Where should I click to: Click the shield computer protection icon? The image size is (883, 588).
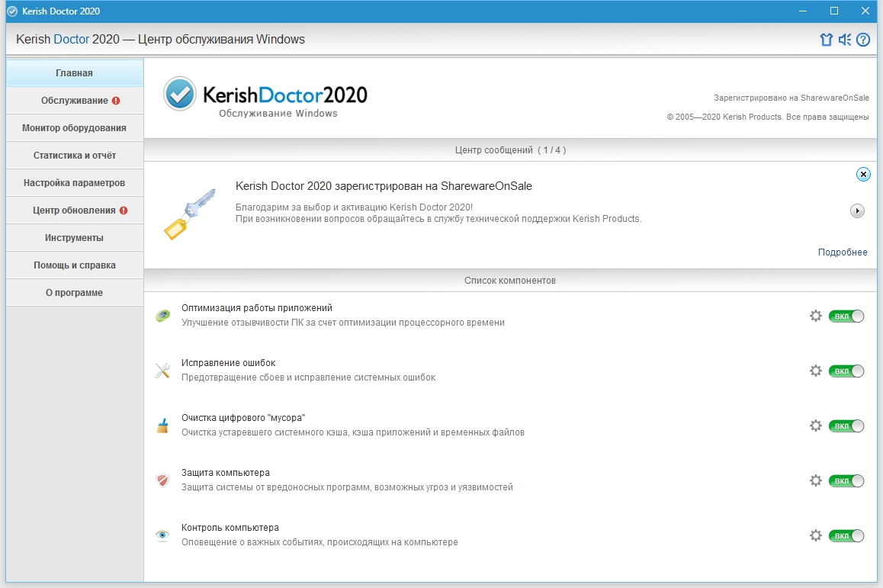[x=162, y=480]
